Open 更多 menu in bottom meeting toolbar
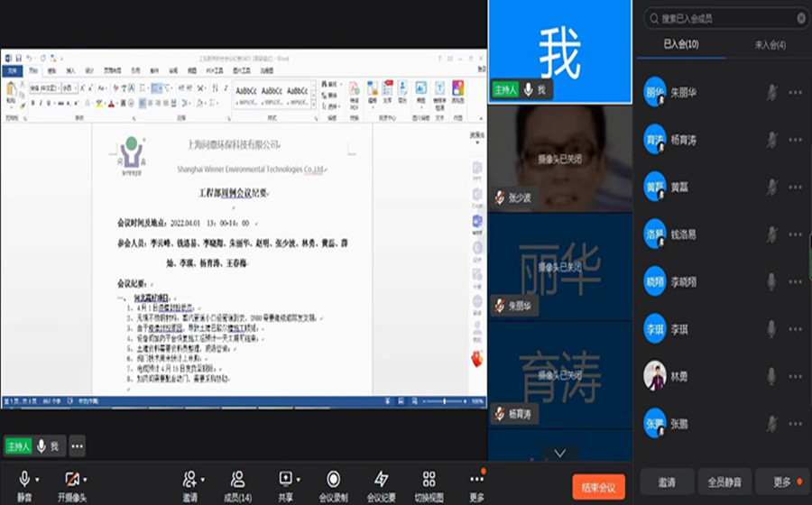Image resolution: width=812 pixels, height=505 pixels. [x=476, y=479]
